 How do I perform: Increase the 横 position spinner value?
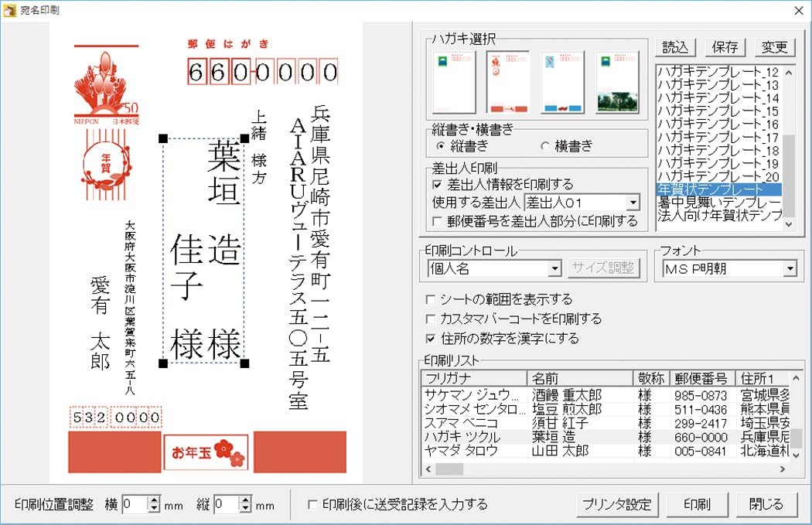pos(153,500)
